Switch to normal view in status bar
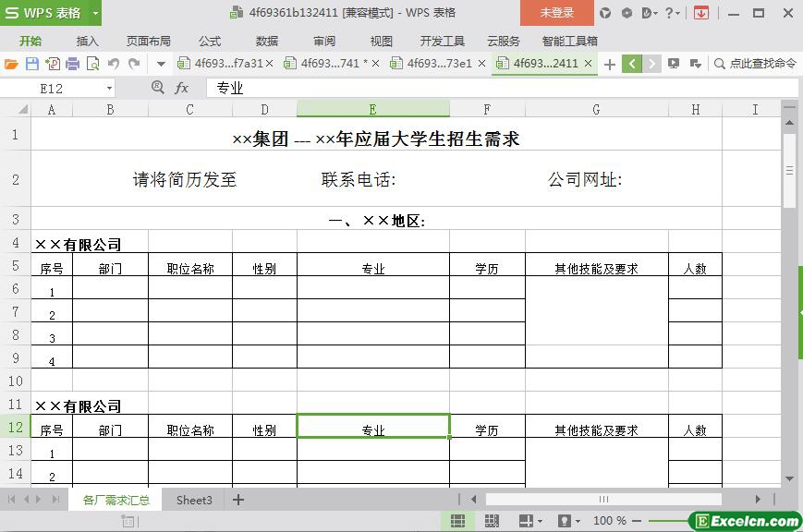Viewport: 803px width, 532px height. point(457,521)
